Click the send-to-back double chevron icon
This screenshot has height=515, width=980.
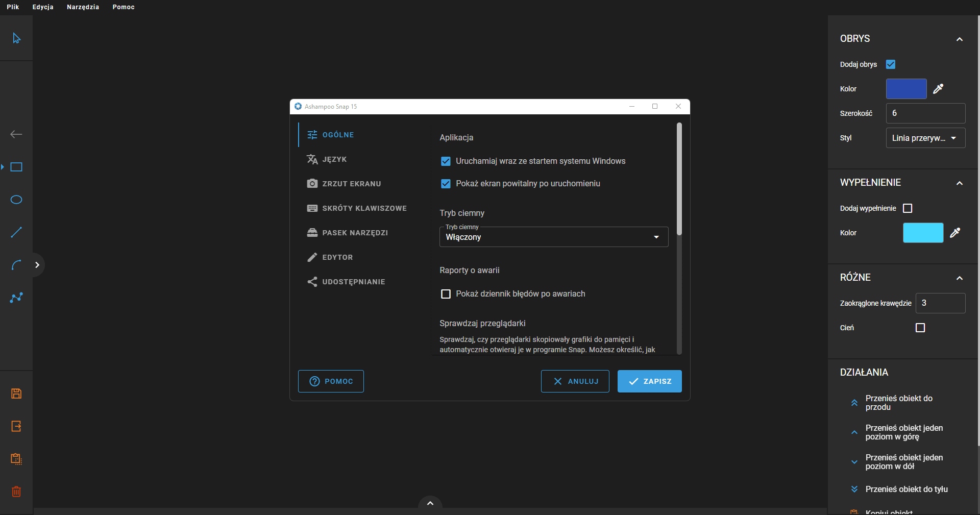[854, 489]
